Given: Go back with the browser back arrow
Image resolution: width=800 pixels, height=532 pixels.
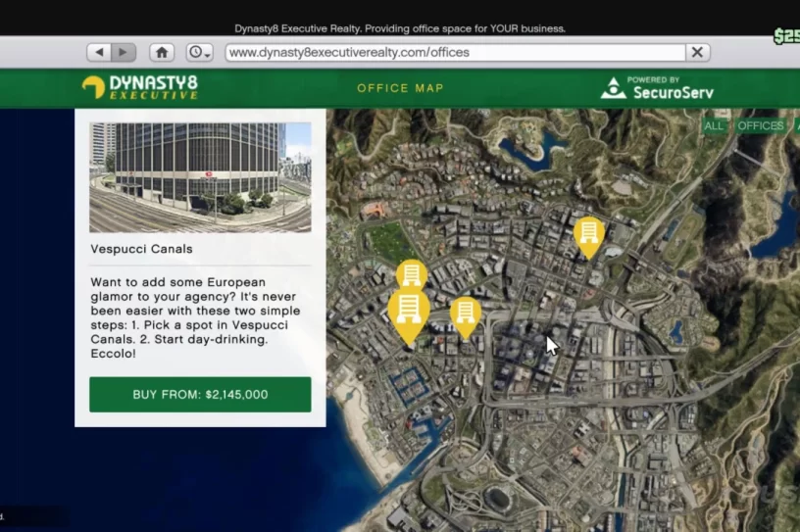Looking at the screenshot, I should click(x=99, y=52).
